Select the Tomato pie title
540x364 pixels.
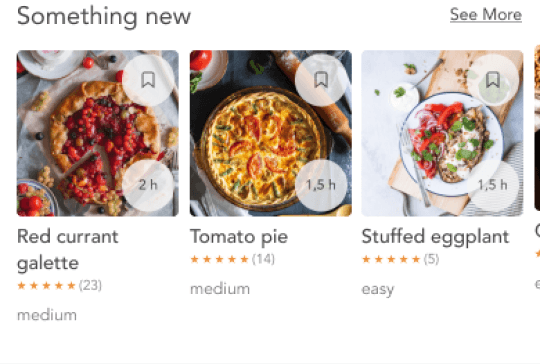tap(239, 237)
